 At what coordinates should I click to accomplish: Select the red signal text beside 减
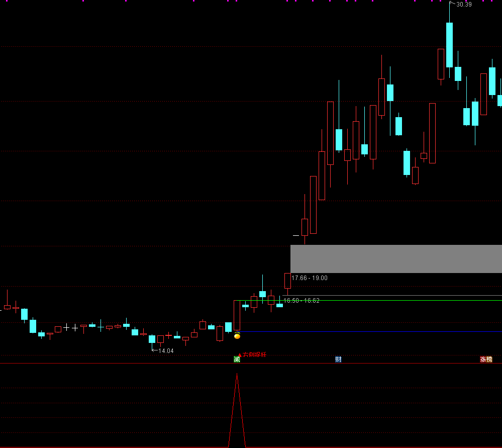tap(254, 355)
